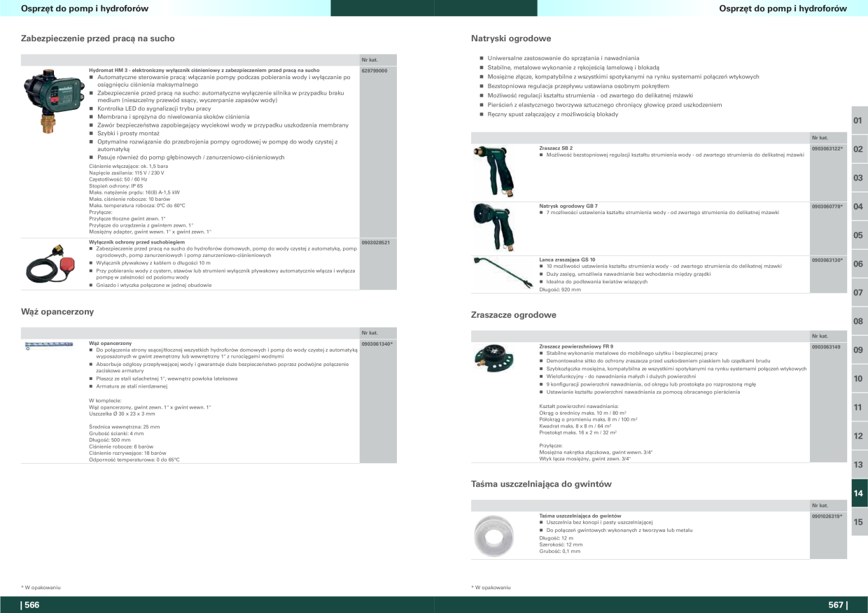The height and width of the screenshot is (613, 868).
Task: Select chapter tab 04
Action: coord(860,206)
